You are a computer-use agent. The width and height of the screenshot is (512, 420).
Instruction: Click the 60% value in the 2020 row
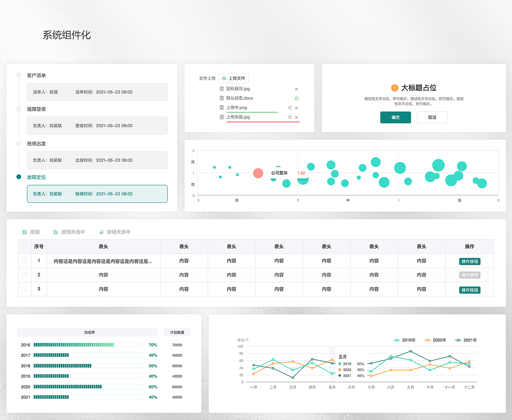coord(153,387)
